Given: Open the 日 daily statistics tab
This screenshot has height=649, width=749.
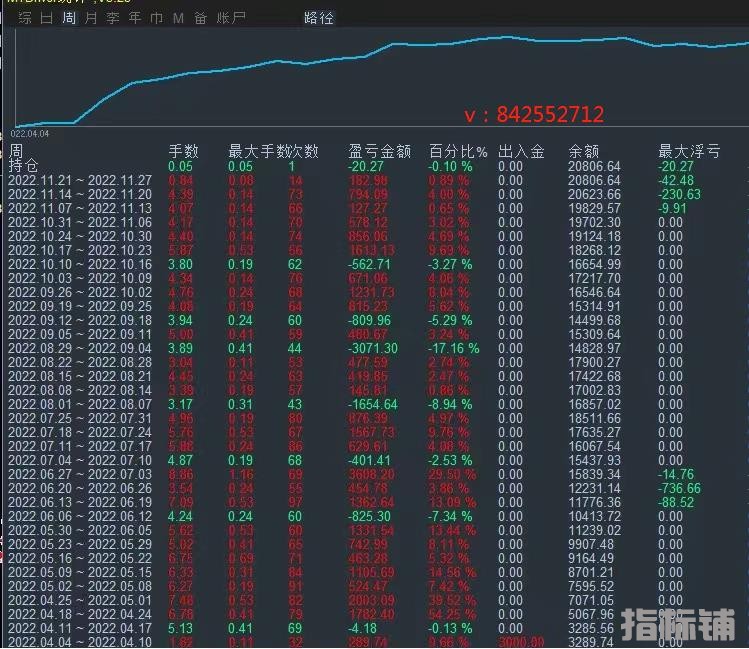Looking at the screenshot, I should point(46,18).
